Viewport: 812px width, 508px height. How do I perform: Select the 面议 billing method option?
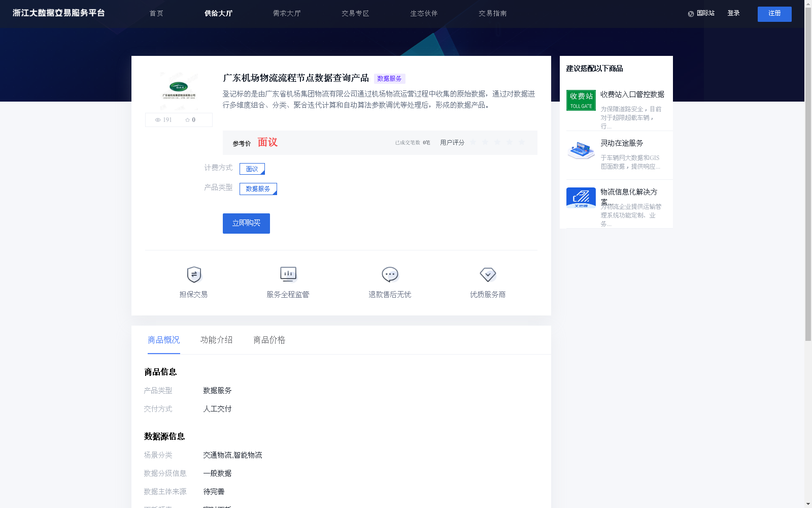[252, 169]
